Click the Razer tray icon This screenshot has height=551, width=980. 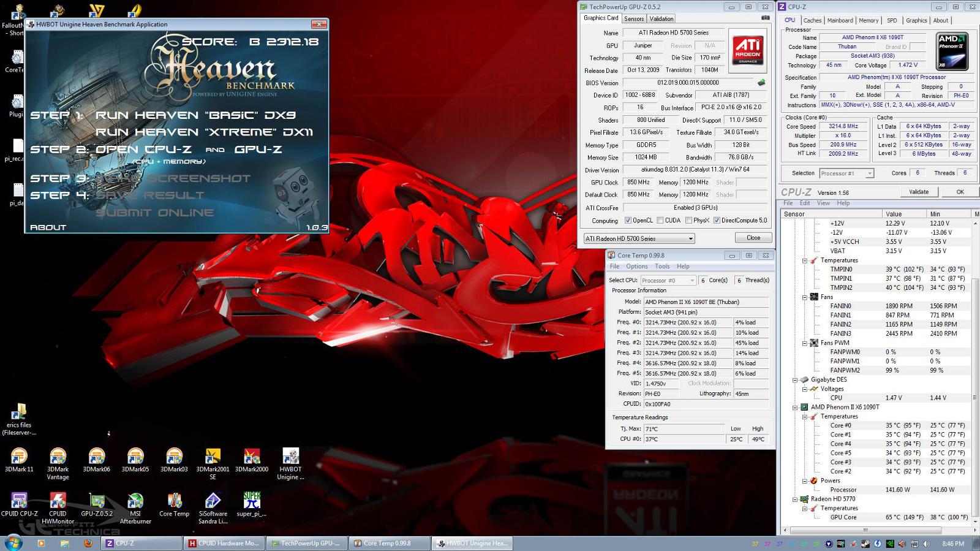click(890, 544)
